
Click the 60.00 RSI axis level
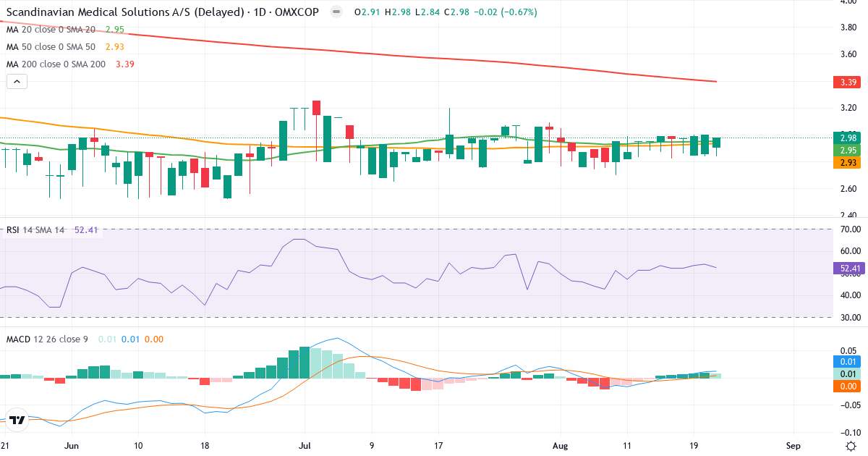(850, 251)
